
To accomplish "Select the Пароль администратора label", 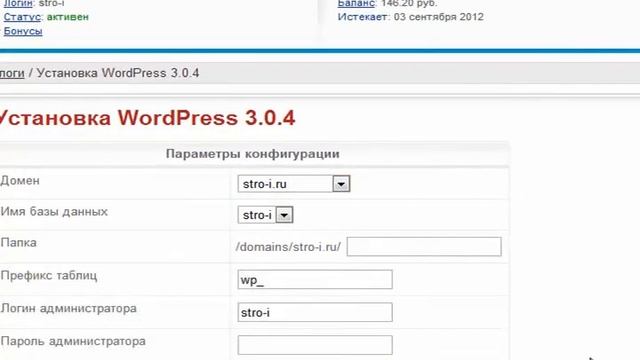I will coord(73,341).
